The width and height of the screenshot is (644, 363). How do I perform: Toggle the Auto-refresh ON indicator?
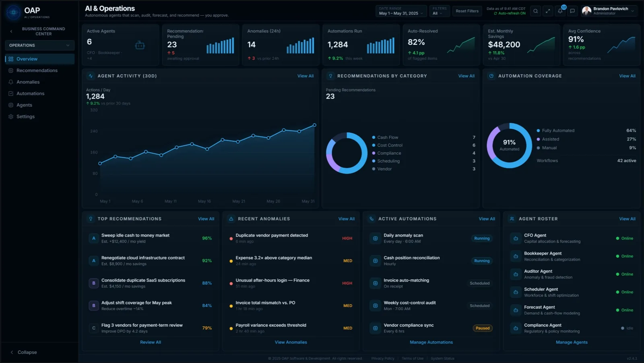point(510,13)
